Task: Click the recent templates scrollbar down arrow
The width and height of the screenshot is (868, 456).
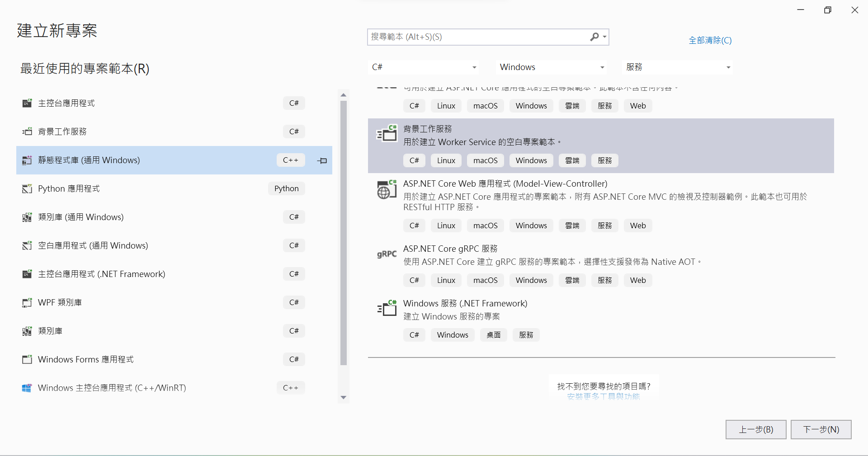Action: [x=344, y=398]
